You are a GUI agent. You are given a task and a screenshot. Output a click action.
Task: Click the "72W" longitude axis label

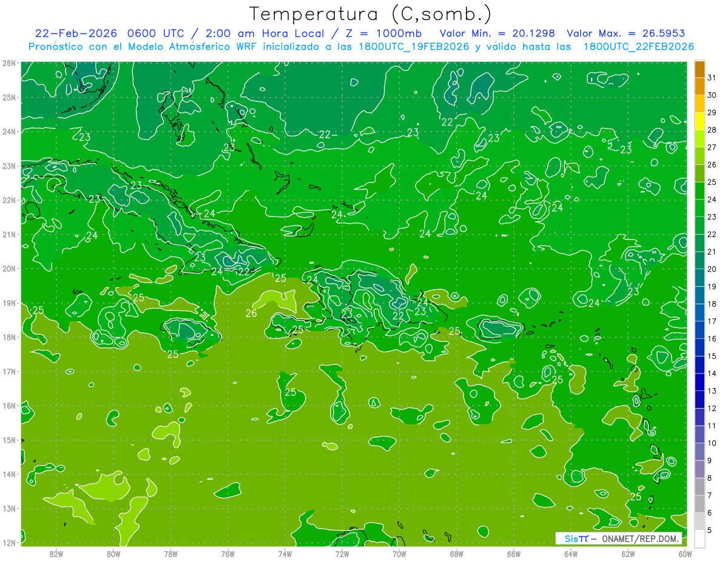(x=342, y=554)
